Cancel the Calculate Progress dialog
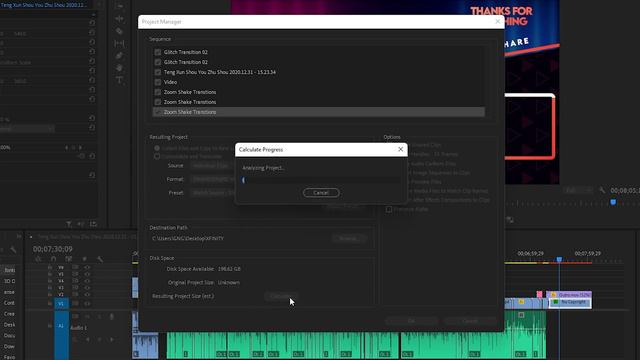The width and height of the screenshot is (640, 360). tap(321, 193)
